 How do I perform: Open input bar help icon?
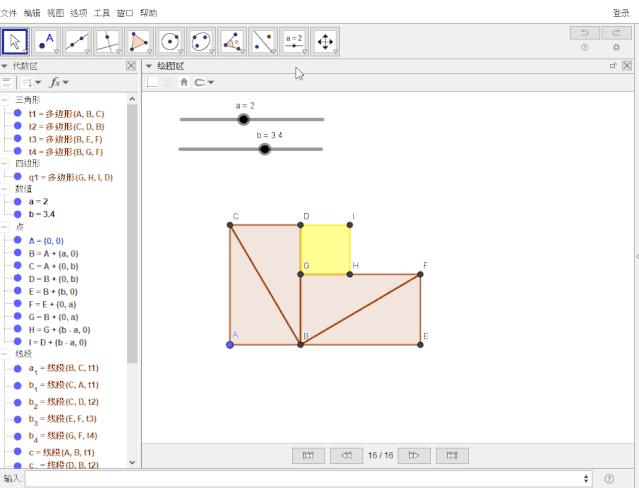click(609, 478)
